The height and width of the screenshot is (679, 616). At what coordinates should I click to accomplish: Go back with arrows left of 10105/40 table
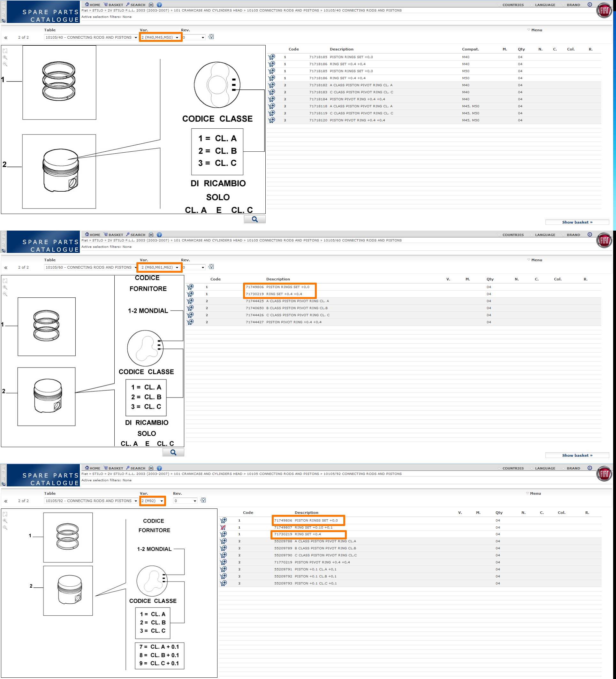click(6, 38)
